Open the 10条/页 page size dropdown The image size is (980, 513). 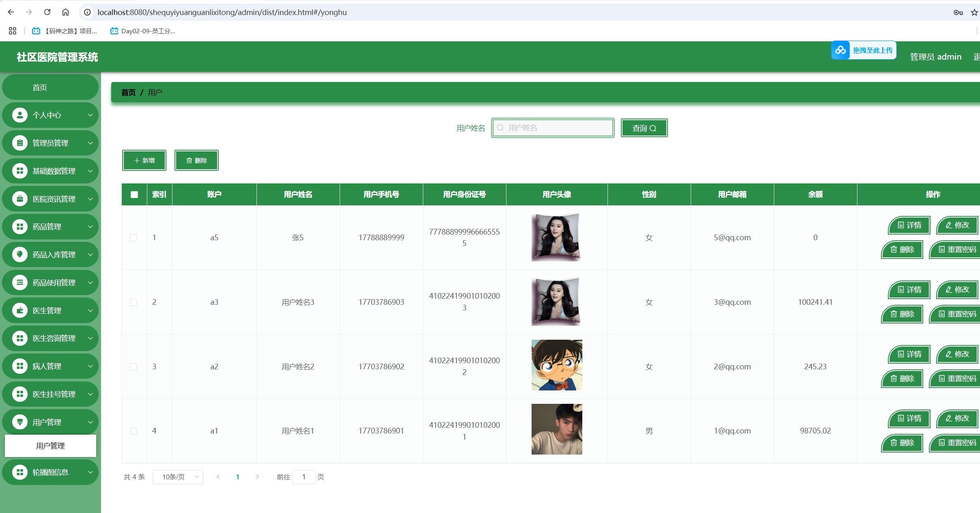(x=178, y=477)
